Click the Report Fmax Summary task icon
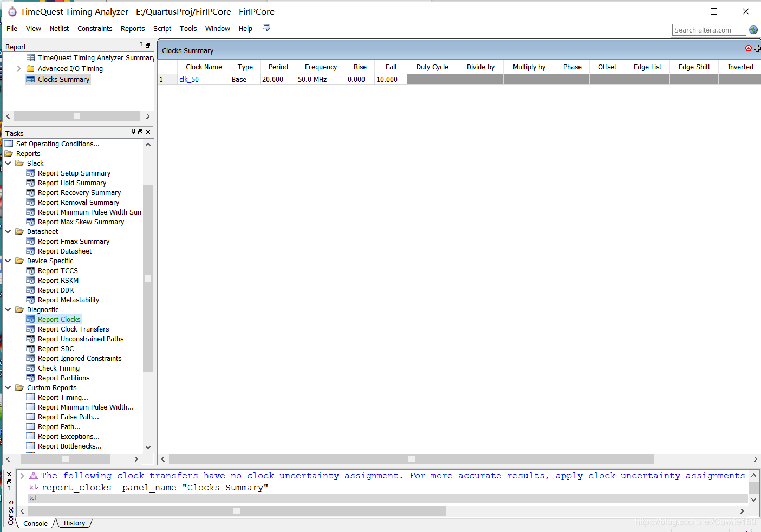Screen dimensions: 761x532 point(30,242)
